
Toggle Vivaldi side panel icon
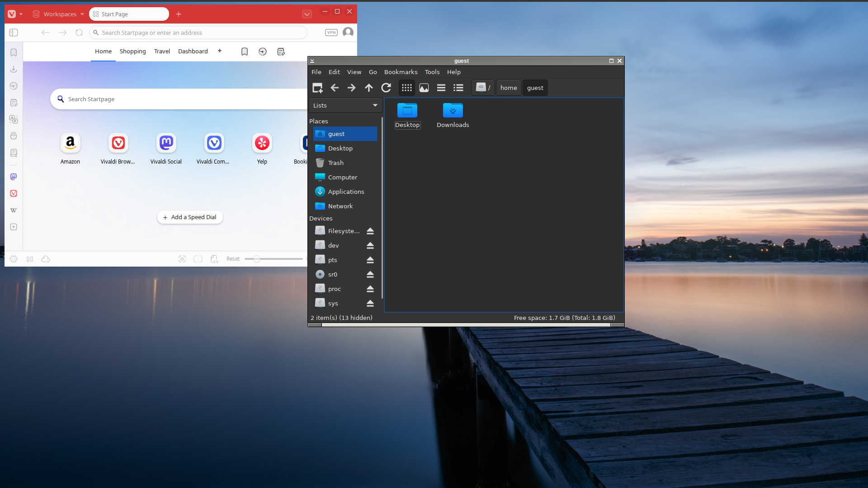(14, 33)
